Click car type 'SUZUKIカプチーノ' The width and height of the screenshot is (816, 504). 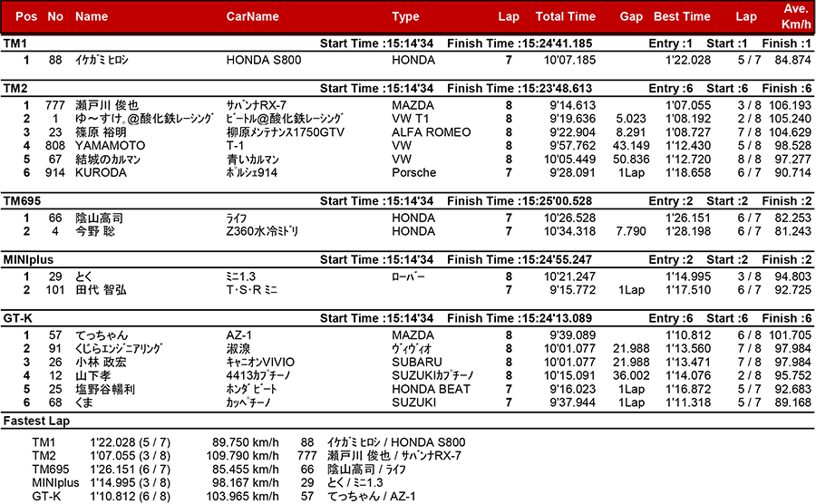coord(433,376)
